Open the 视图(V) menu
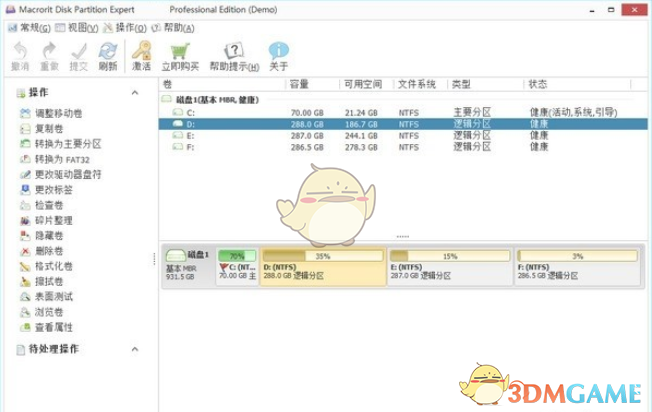652x412 pixels. [x=77, y=28]
